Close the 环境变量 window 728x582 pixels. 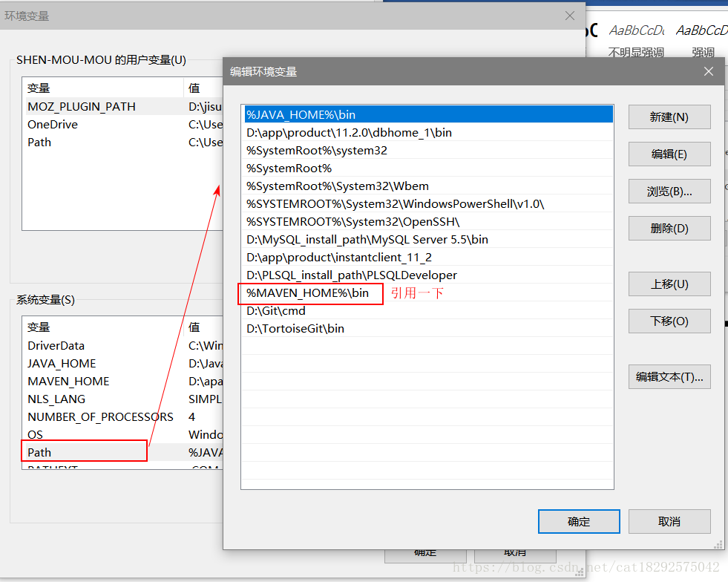pyautogui.click(x=570, y=16)
